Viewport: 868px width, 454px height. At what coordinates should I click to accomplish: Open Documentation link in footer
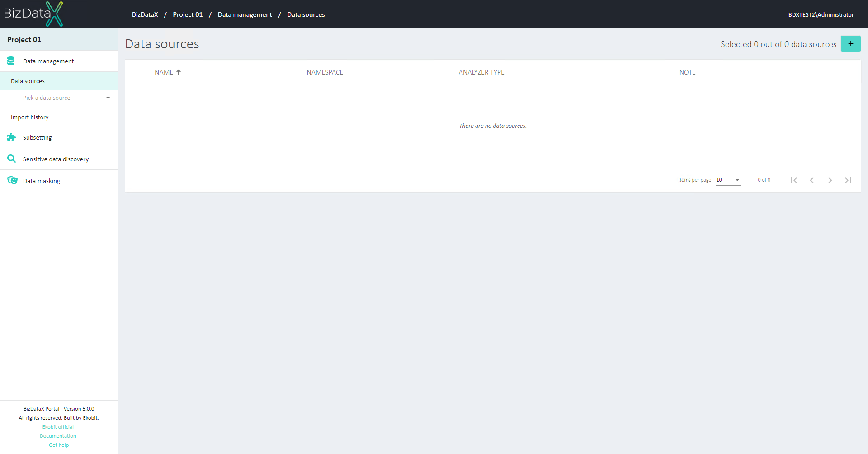58,436
